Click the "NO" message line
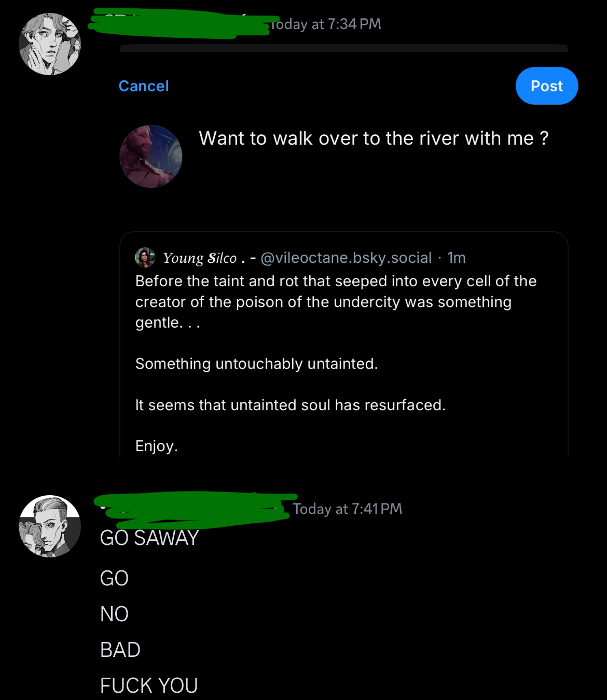 click(114, 614)
